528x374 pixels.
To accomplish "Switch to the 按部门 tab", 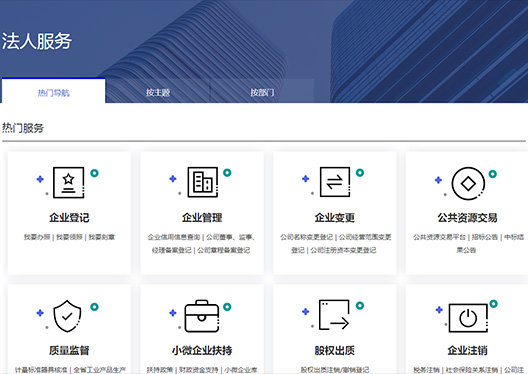I will tap(262, 92).
